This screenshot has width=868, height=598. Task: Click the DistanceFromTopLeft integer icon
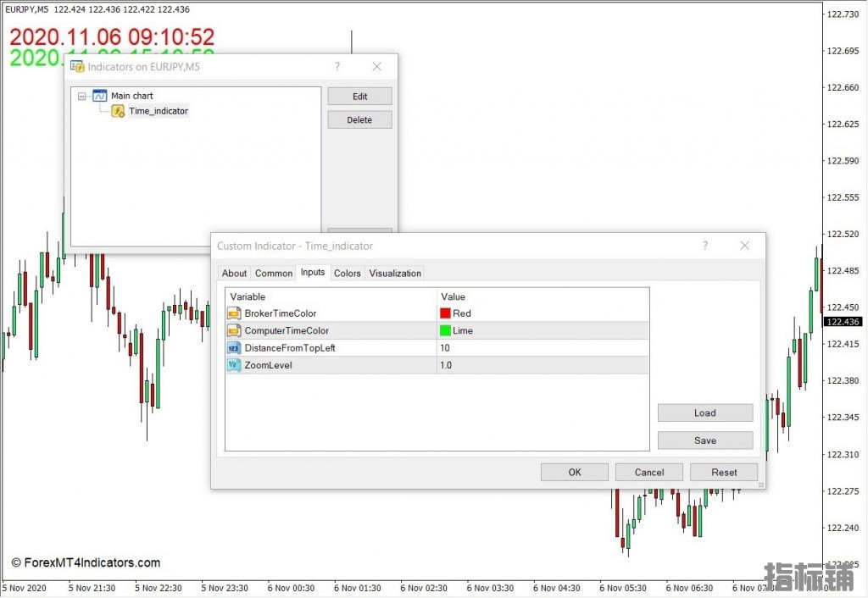[x=234, y=348]
